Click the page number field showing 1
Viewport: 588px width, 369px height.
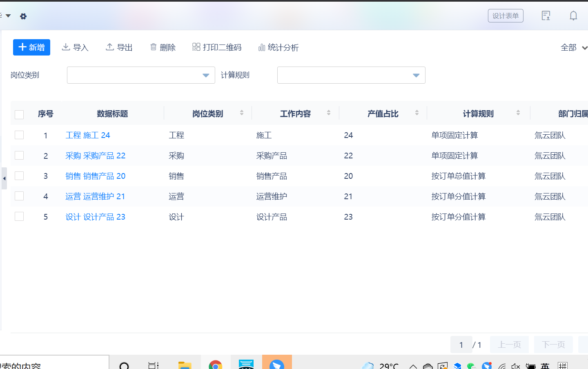pyautogui.click(x=461, y=345)
